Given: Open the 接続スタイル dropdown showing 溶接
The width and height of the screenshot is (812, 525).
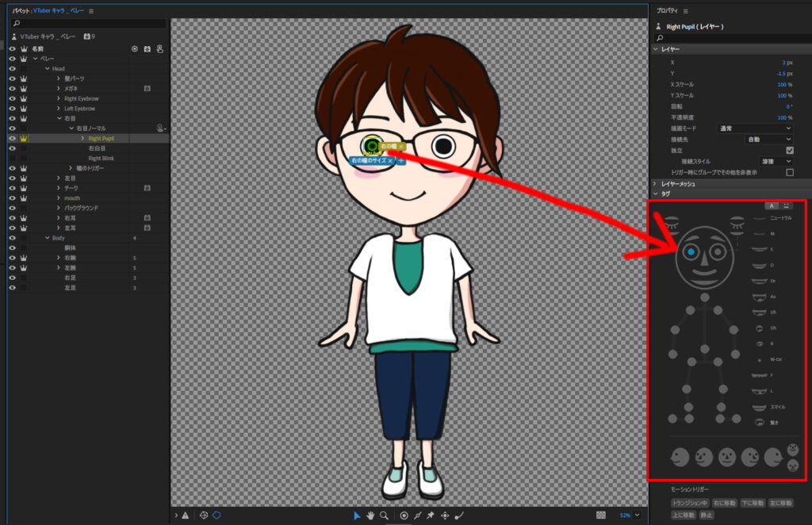Looking at the screenshot, I should pos(775,160).
